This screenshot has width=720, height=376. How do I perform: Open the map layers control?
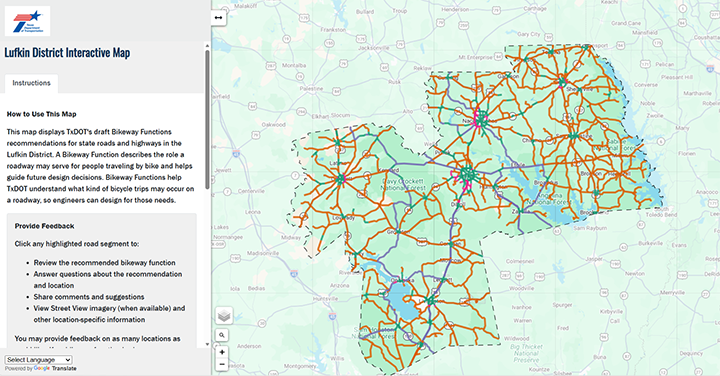click(224, 316)
